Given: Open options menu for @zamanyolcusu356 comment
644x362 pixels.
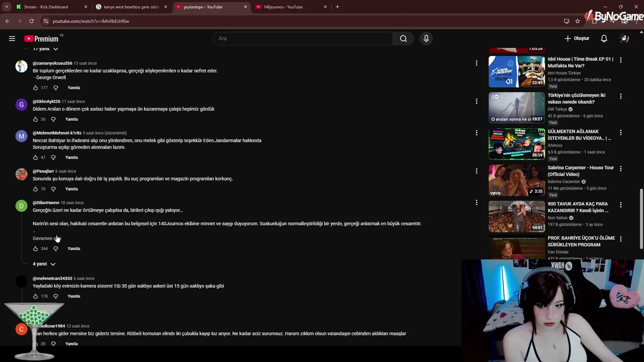Looking at the screenshot, I should [476, 63].
